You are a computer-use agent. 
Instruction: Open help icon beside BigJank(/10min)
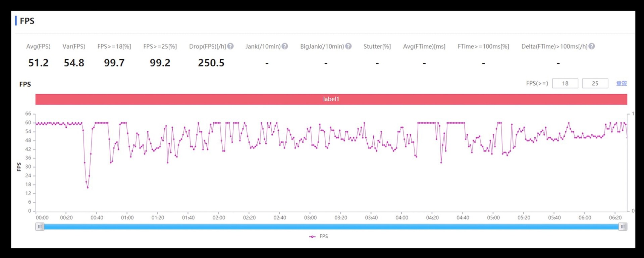[348, 46]
